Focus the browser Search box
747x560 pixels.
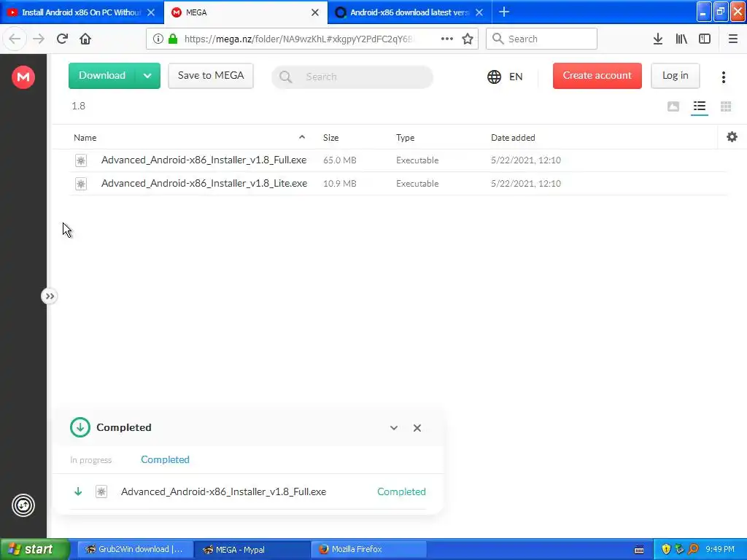point(541,39)
